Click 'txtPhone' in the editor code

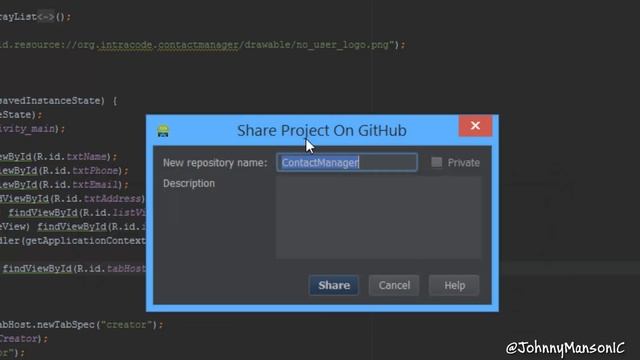pos(95,170)
